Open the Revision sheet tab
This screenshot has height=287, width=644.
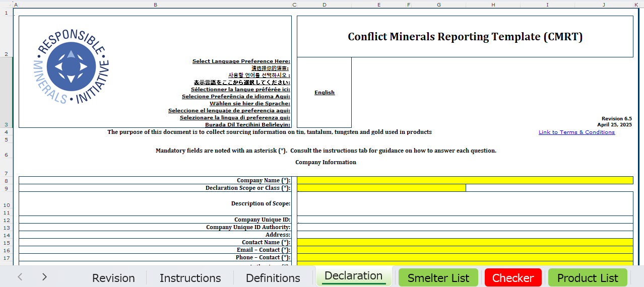(113, 278)
